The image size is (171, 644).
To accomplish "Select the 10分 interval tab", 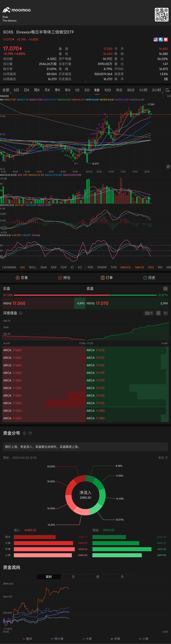I will tap(108, 90).
